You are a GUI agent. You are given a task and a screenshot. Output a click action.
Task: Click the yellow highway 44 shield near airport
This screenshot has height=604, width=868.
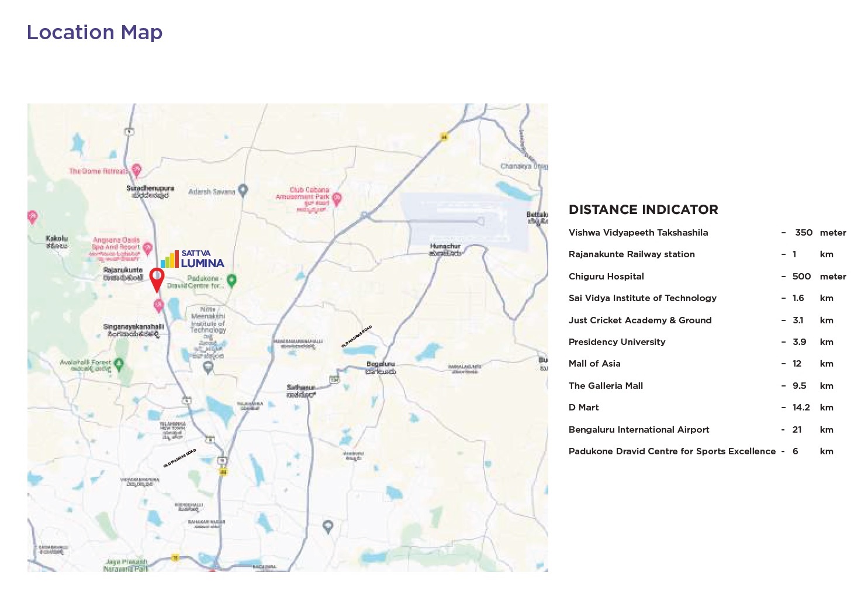pyautogui.click(x=444, y=137)
